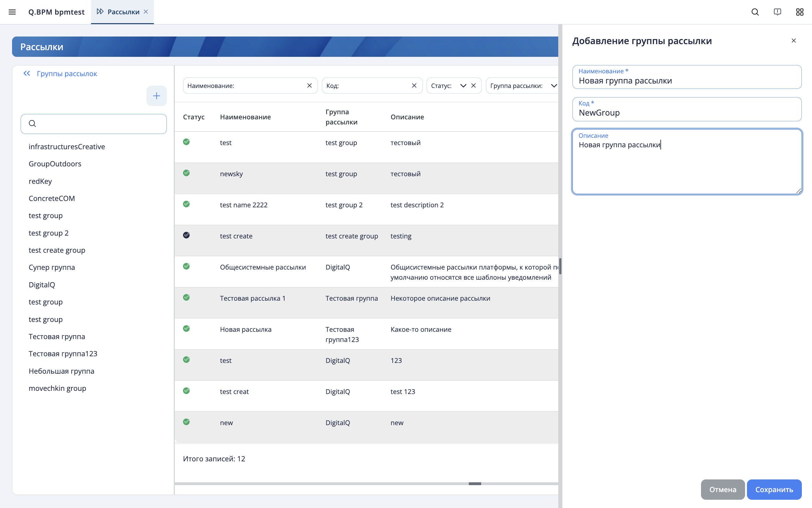Click status icon of new row
The width and height of the screenshot is (812, 508).
click(x=187, y=422)
